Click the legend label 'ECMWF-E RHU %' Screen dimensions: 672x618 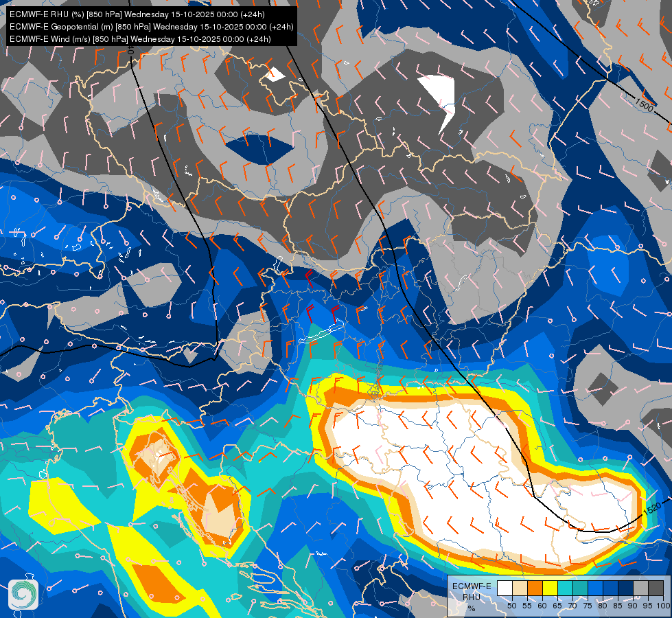coord(472,597)
